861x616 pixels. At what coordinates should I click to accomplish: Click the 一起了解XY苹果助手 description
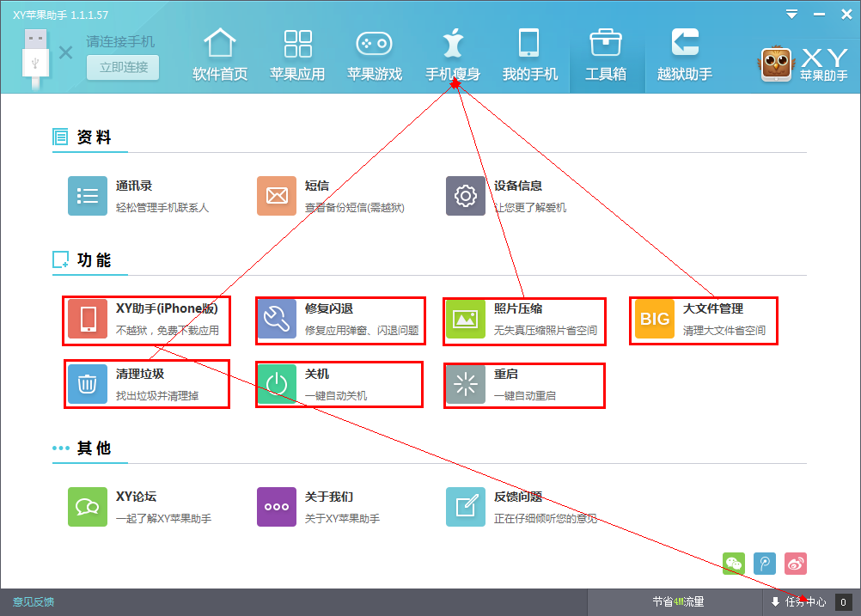pyautogui.click(x=163, y=518)
